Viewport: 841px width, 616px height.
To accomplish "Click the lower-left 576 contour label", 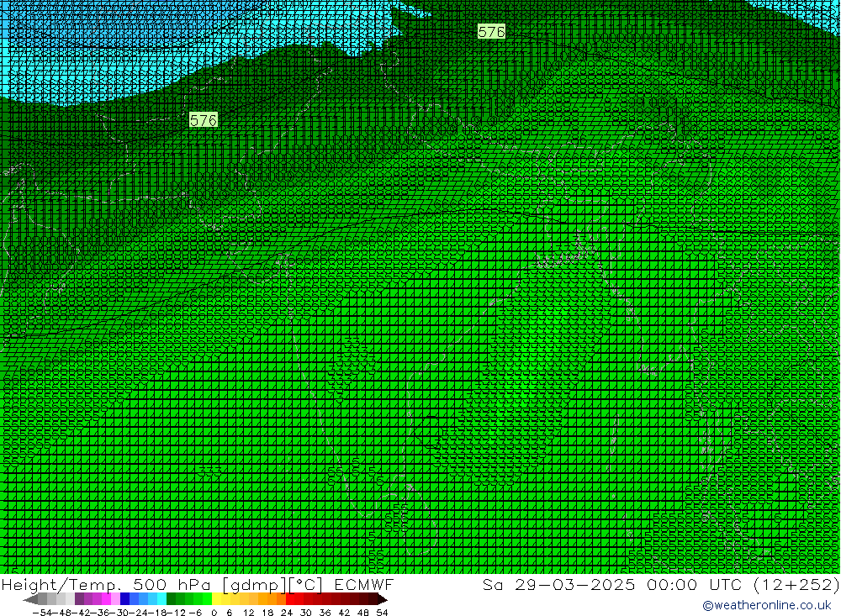I will tap(204, 120).
